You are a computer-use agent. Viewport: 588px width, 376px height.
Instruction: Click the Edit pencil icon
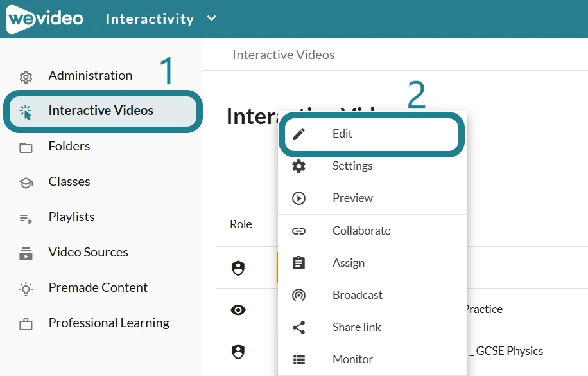[x=299, y=134]
